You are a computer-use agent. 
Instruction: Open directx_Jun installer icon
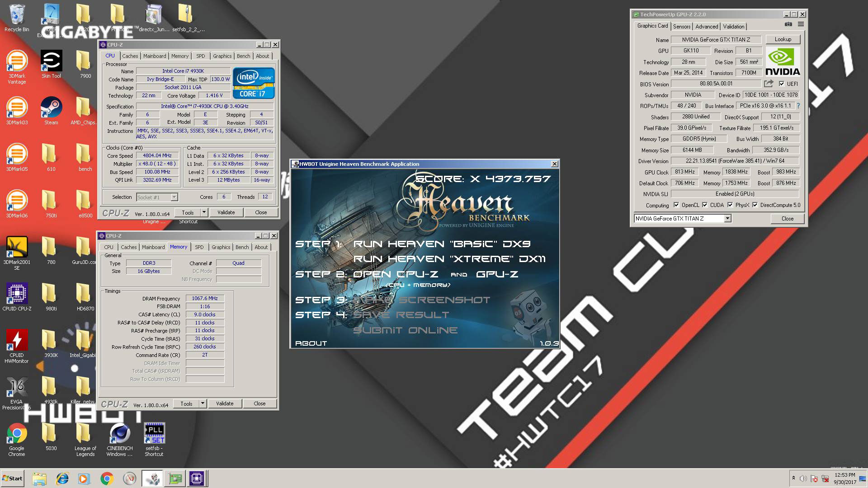point(154,18)
